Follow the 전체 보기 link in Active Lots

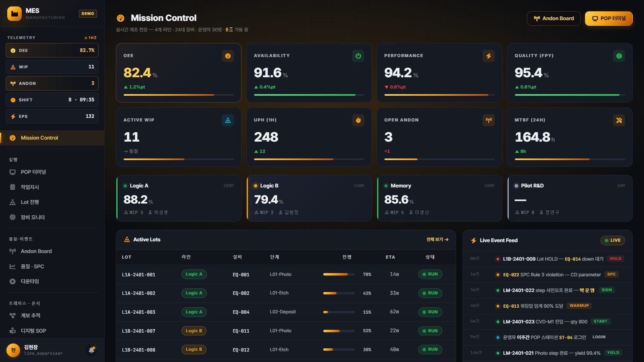pos(437,239)
